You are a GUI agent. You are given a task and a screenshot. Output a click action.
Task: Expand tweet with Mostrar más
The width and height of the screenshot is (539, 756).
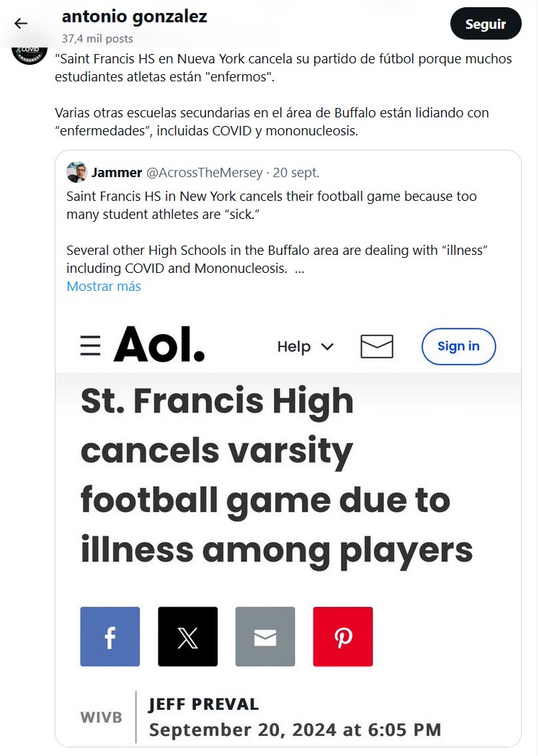(x=104, y=287)
